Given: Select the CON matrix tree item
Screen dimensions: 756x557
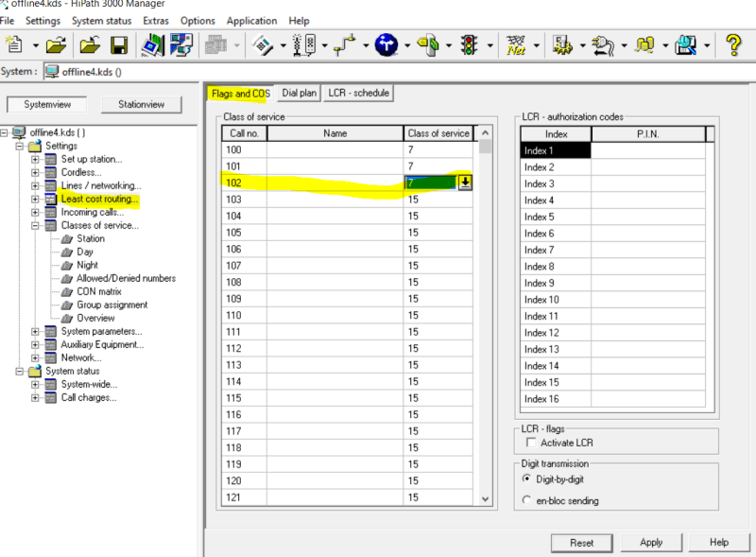Looking at the screenshot, I should click(99, 291).
